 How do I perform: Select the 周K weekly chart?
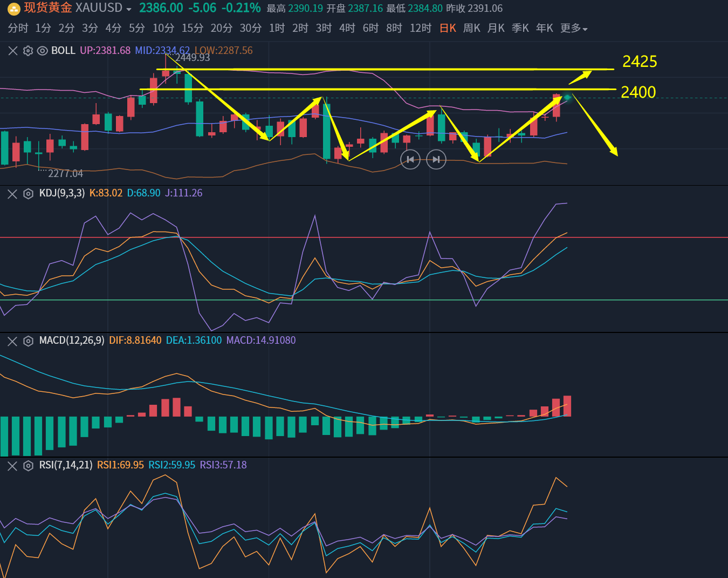point(472,28)
